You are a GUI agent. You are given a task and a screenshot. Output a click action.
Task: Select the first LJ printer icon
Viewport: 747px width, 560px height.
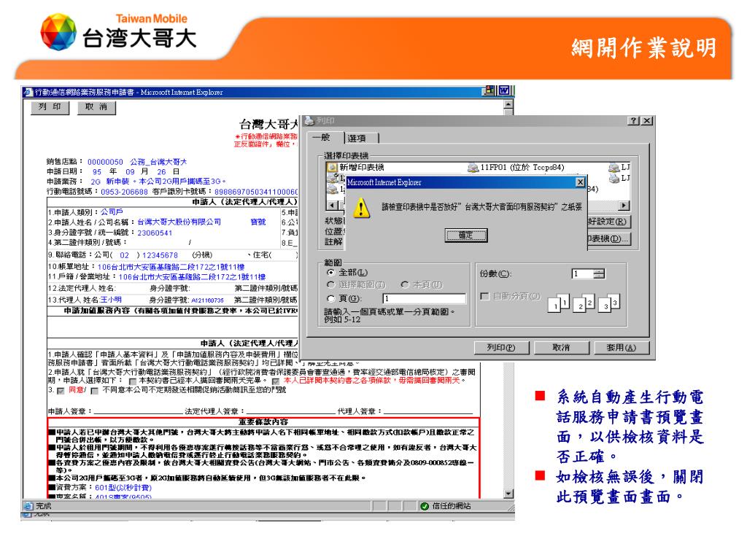614,167
